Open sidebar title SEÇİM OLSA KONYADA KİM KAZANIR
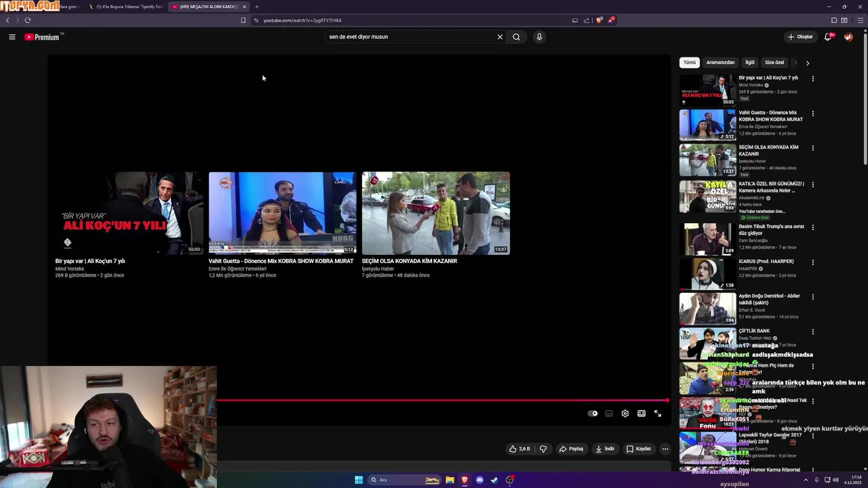Image resolution: width=868 pixels, height=488 pixels. (768, 150)
